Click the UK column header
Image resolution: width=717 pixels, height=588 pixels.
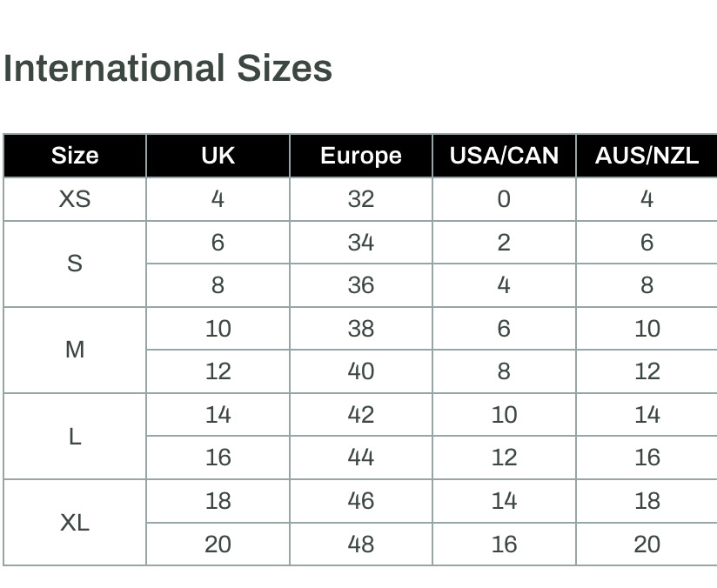218,156
